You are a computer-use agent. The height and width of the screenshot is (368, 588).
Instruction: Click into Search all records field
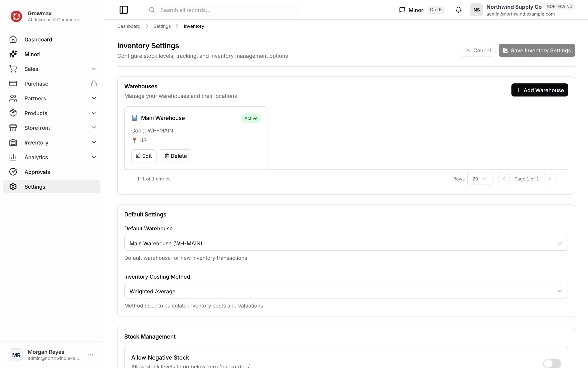(x=222, y=10)
